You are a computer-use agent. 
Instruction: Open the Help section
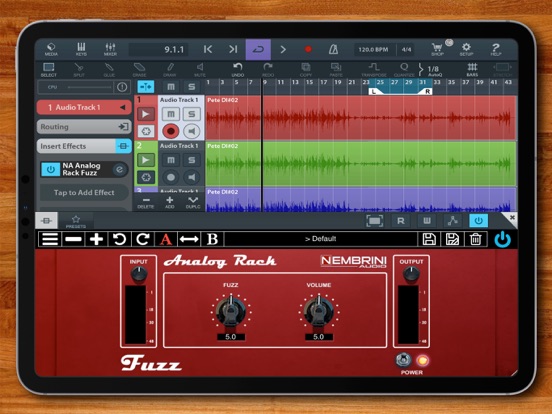point(496,49)
